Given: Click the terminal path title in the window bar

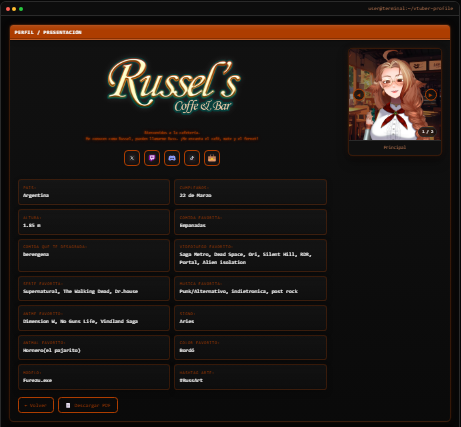Looking at the screenshot, I should 411,8.
